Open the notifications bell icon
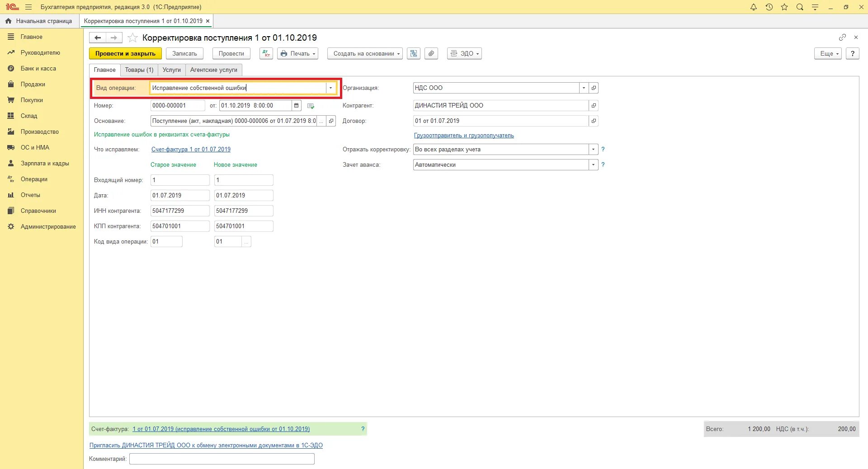This screenshot has height=469, width=868. [x=754, y=7]
